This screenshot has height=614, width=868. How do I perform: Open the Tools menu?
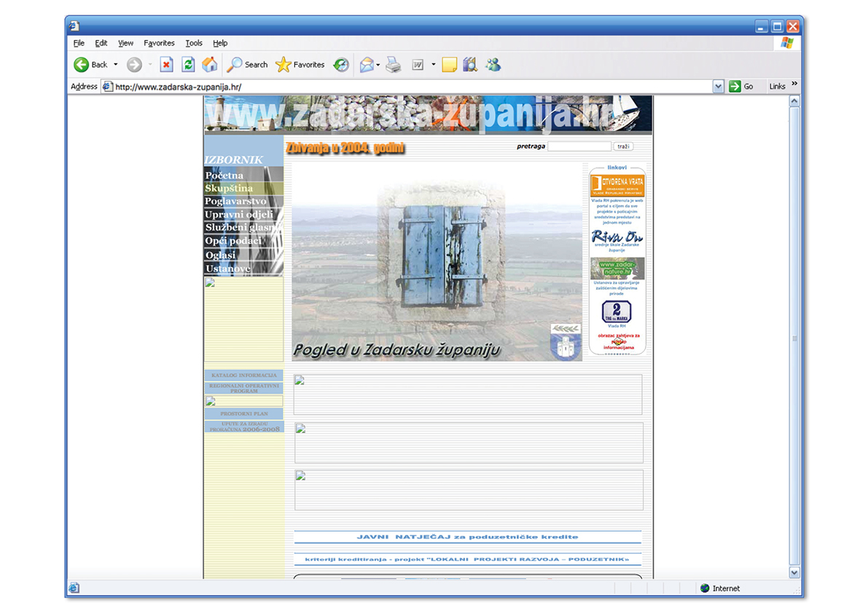pos(193,43)
